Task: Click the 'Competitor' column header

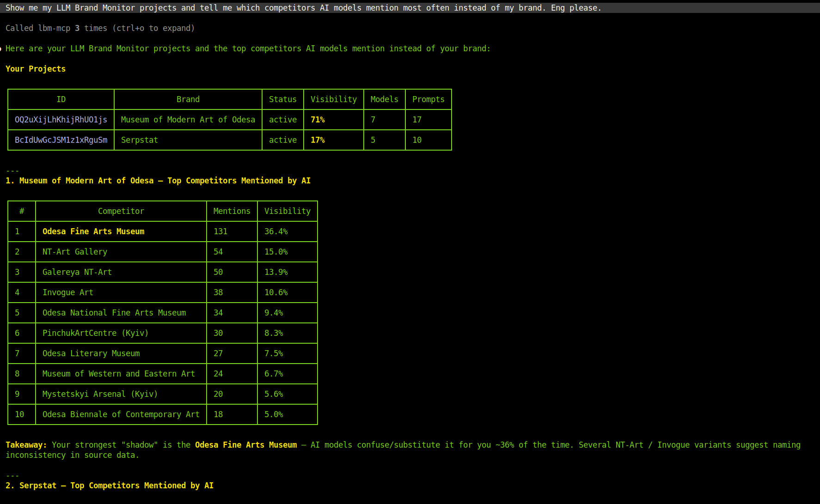Action: coord(121,211)
